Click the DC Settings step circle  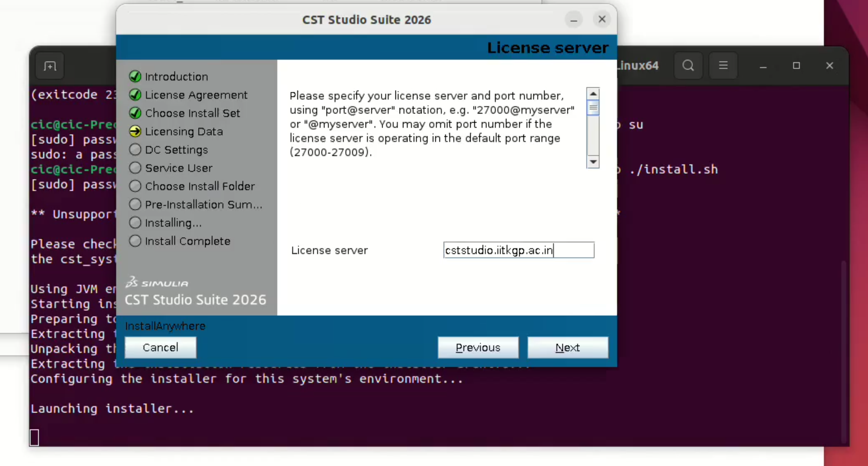[135, 150]
